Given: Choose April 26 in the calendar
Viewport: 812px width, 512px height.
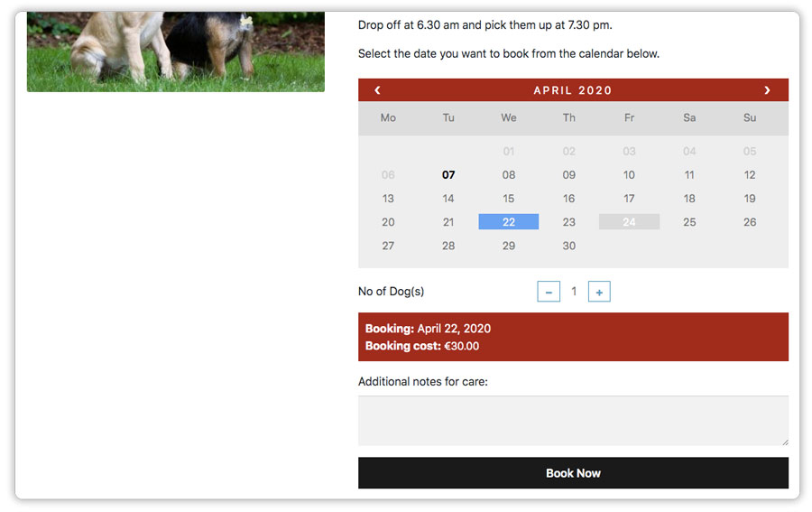Looking at the screenshot, I should tap(750, 222).
